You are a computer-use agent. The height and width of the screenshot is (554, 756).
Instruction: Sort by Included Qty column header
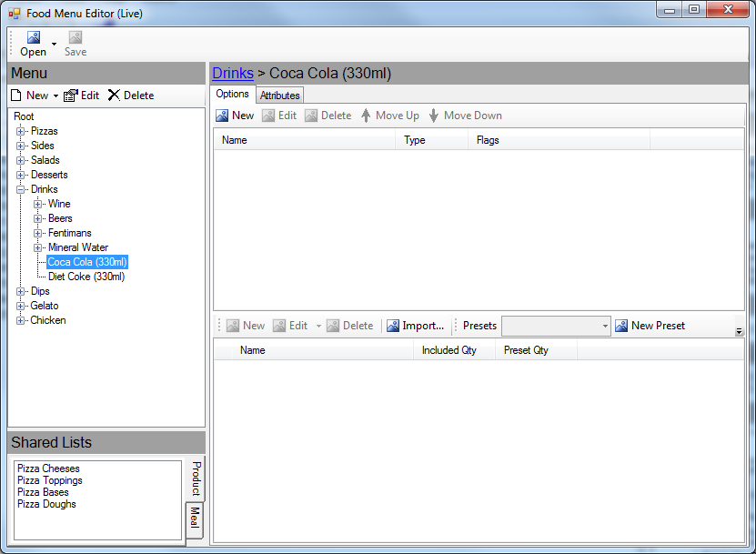449,350
